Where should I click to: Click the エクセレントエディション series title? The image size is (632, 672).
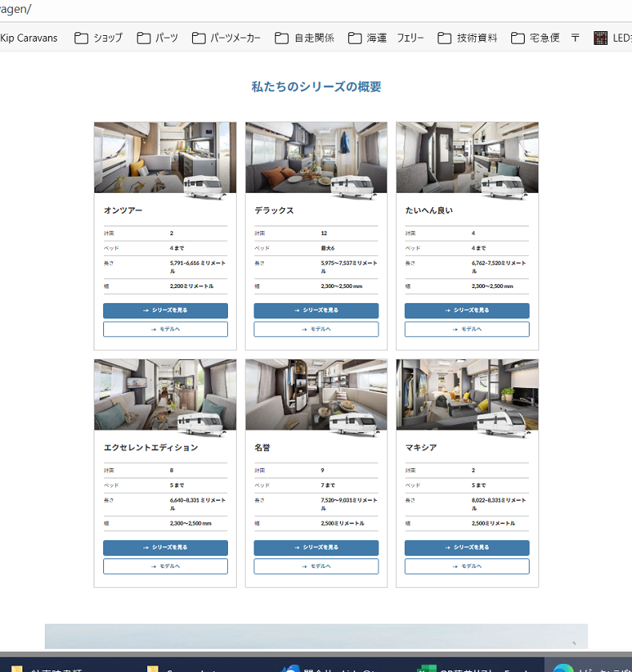pyautogui.click(x=151, y=447)
